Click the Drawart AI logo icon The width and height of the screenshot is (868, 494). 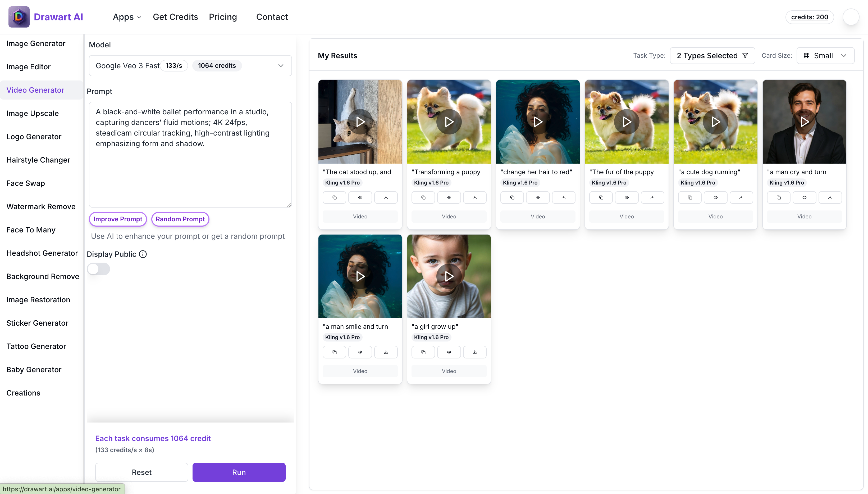[19, 17]
